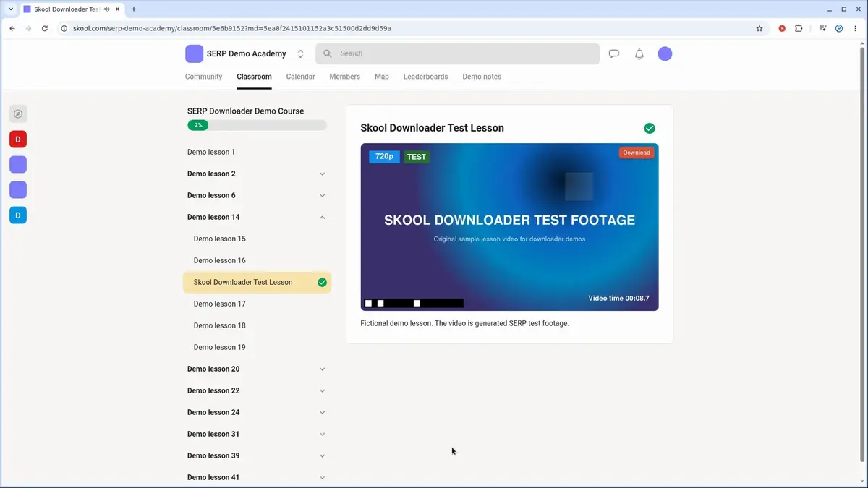Image resolution: width=868 pixels, height=488 pixels.
Task: Open the Map tab
Action: pyautogui.click(x=381, y=77)
